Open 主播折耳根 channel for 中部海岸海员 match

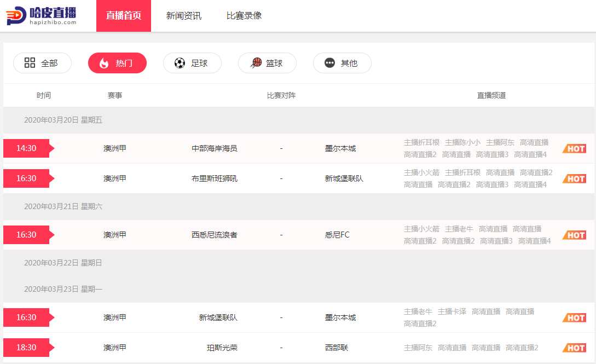click(421, 142)
